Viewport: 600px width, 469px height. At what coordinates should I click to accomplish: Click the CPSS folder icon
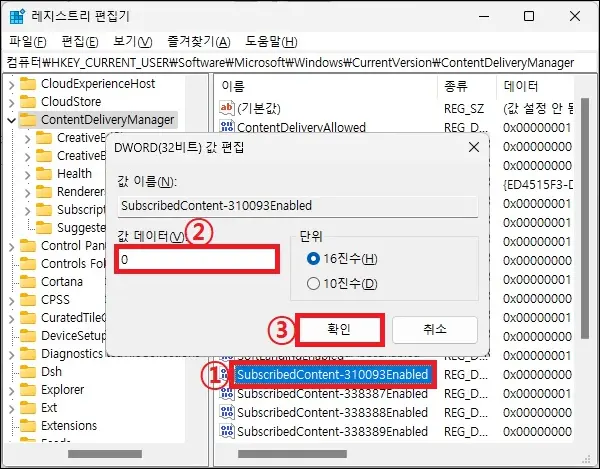click(28, 300)
